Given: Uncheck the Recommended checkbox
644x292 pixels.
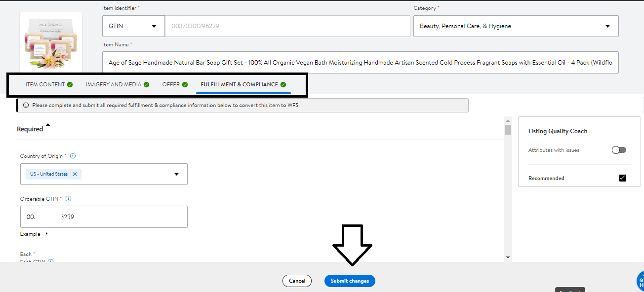Looking at the screenshot, I should [622, 178].
